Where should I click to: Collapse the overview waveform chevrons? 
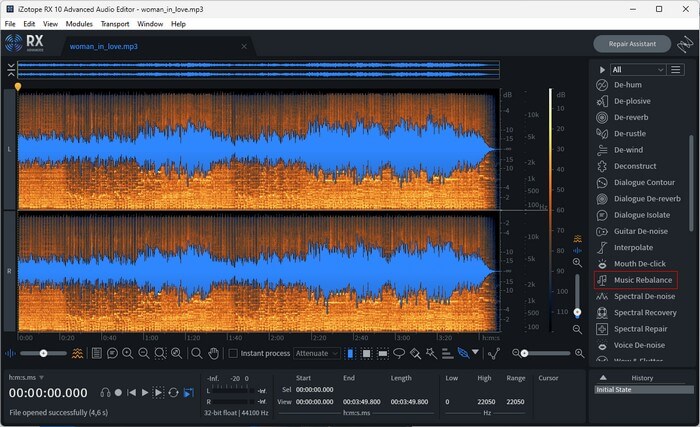[x=11, y=70]
